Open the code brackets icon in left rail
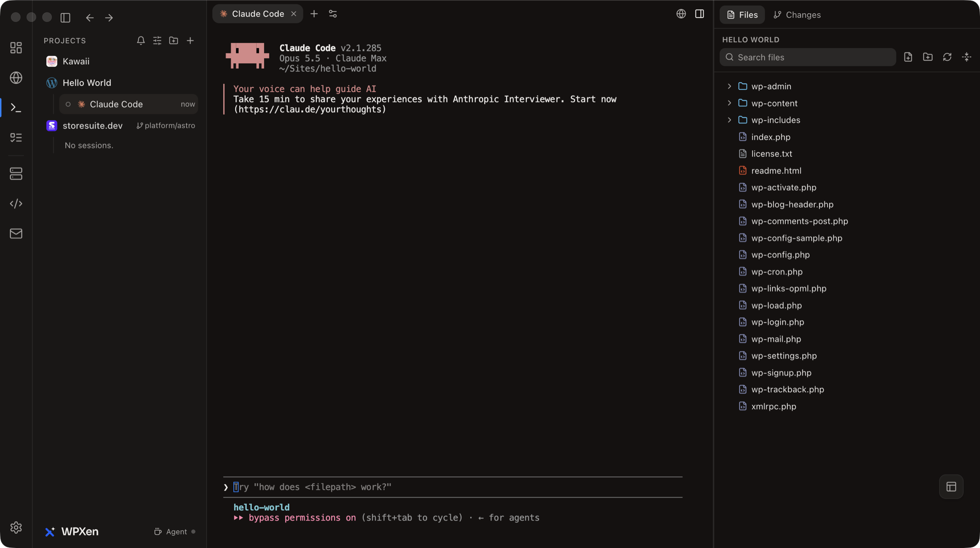 [16, 203]
